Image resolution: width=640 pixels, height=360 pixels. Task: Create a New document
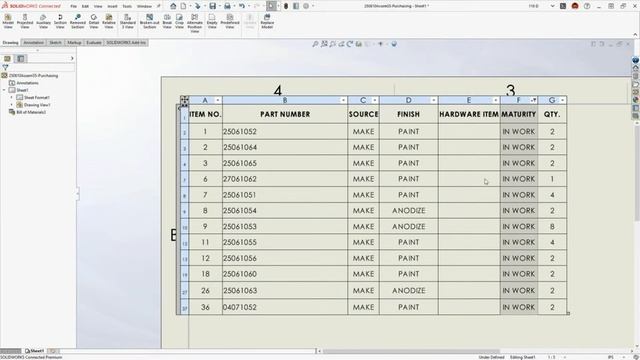184,6
